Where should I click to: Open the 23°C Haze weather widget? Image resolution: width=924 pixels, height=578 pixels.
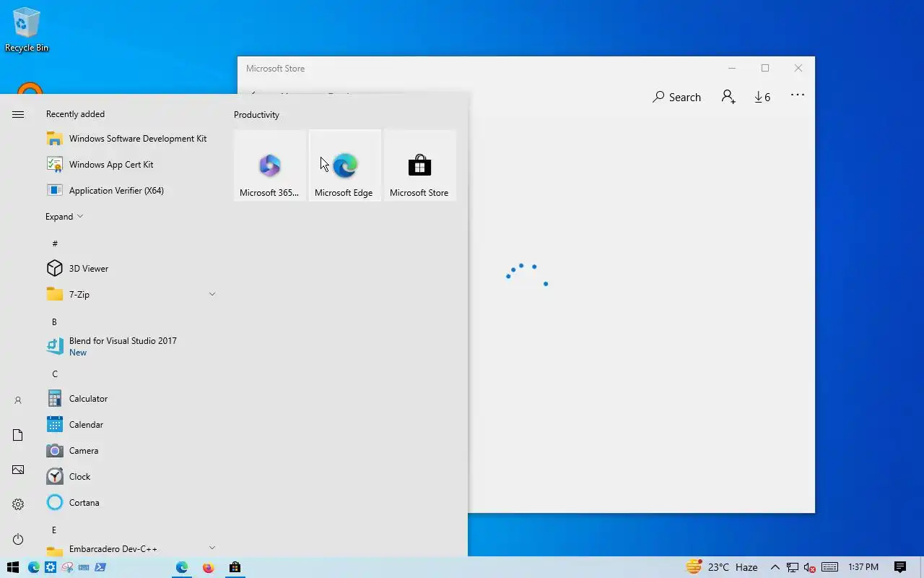(x=721, y=567)
